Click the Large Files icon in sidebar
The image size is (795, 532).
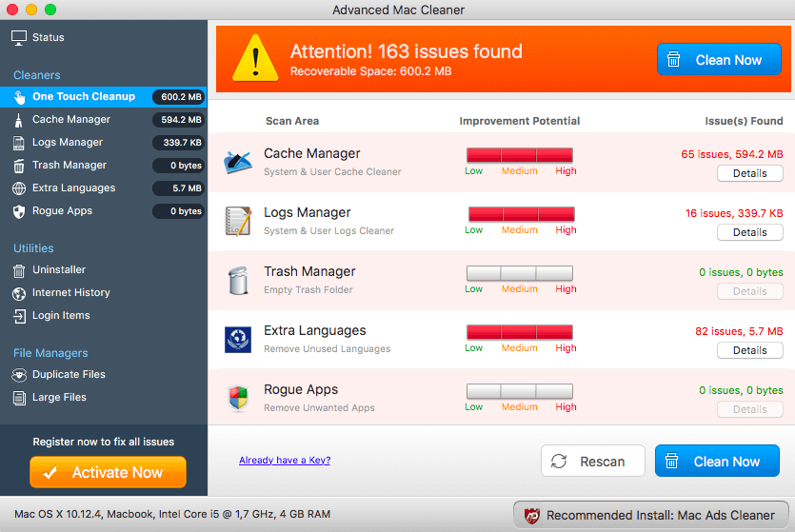pyautogui.click(x=19, y=398)
